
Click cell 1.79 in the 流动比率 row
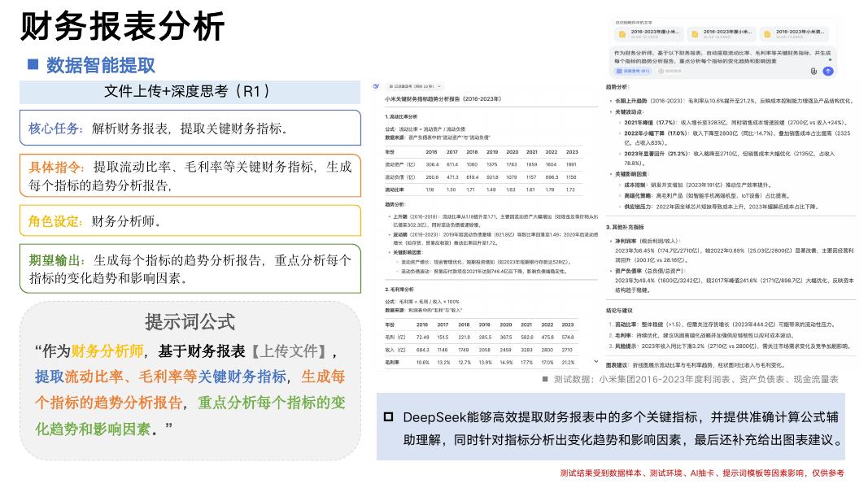pyautogui.click(x=550, y=190)
